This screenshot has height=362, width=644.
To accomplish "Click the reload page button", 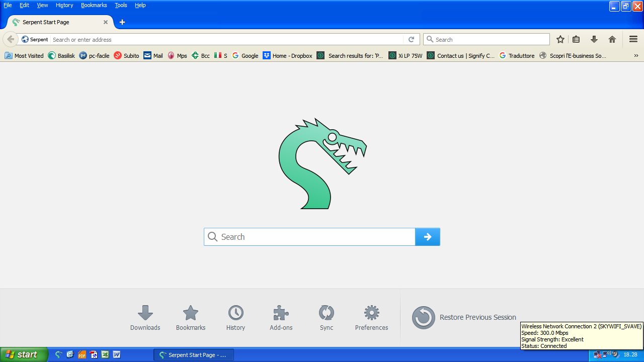I will pos(411,39).
